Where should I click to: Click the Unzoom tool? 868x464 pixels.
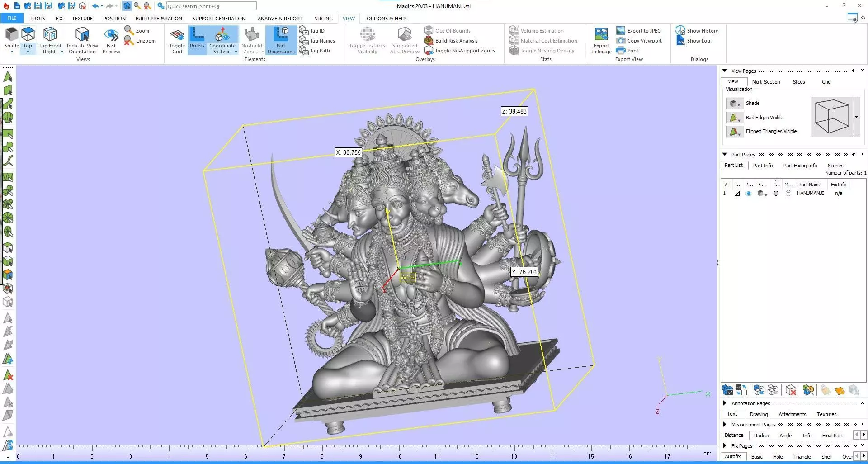click(140, 41)
